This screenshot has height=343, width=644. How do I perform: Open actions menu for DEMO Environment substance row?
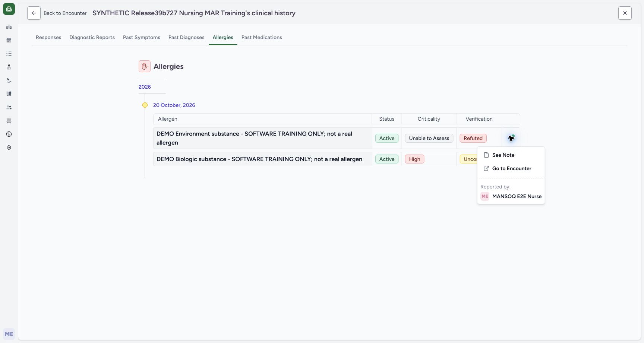[511, 138]
